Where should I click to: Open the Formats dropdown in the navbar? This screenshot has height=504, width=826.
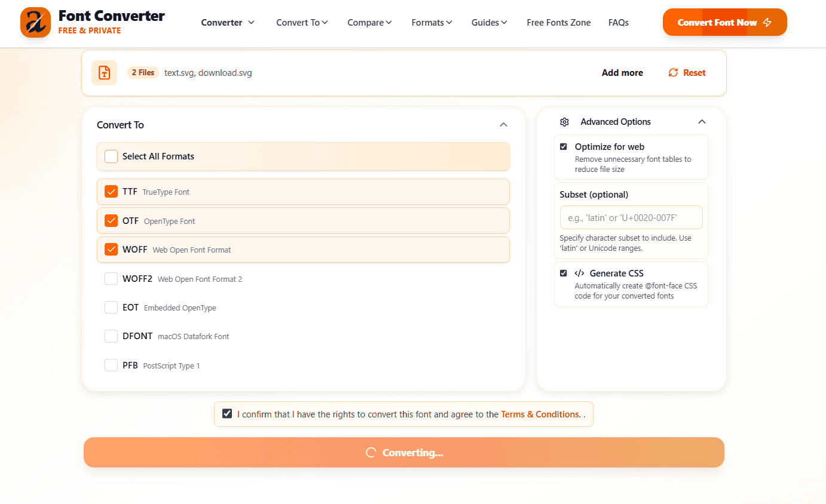click(x=432, y=22)
